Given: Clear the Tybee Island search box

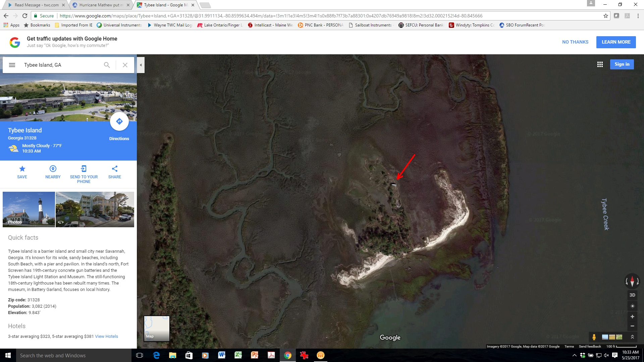Looking at the screenshot, I should pos(125,65).
